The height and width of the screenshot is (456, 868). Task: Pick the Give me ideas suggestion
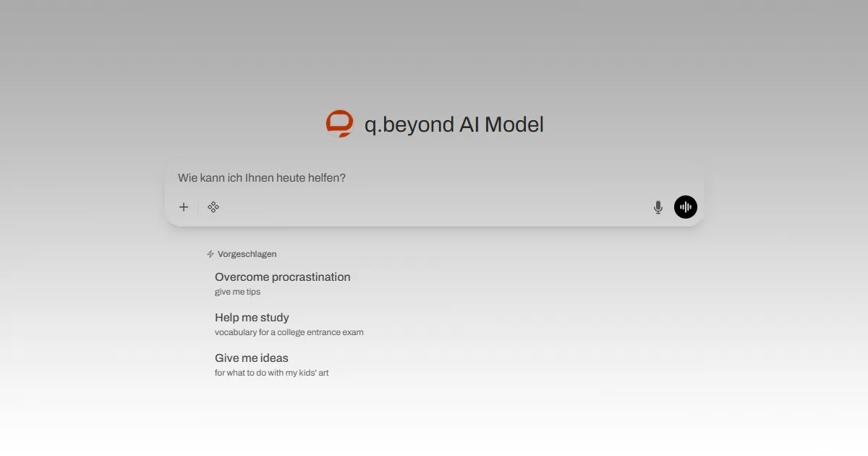tap(251, 358)
